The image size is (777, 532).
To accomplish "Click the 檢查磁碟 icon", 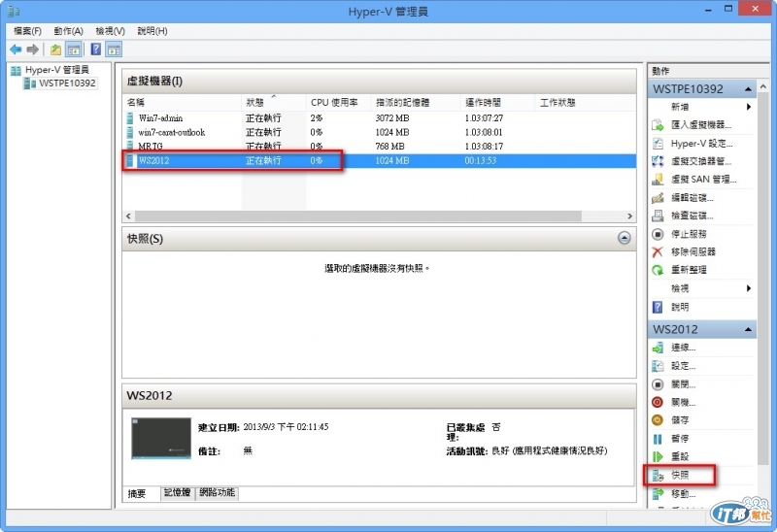I will (x=658, y=216).
